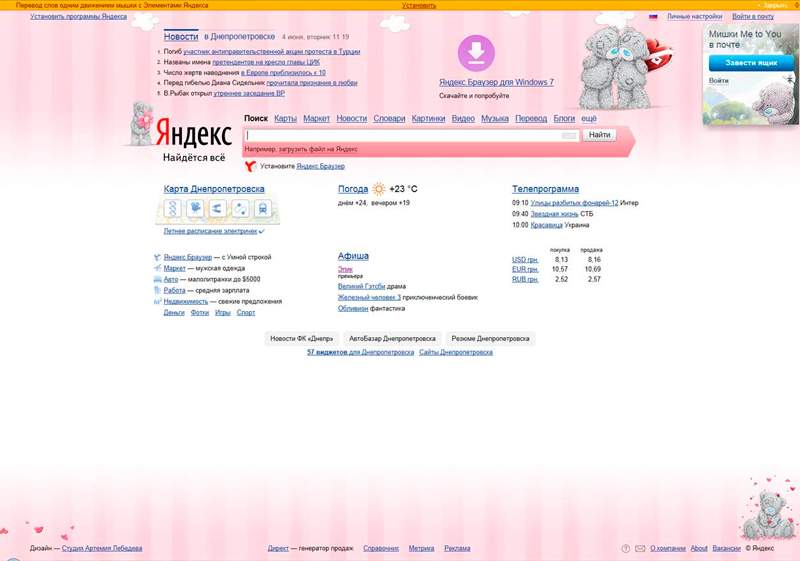Click Великий Гэтсби movie link
This screenshot has width=800, height=561.
click(361, 287)
